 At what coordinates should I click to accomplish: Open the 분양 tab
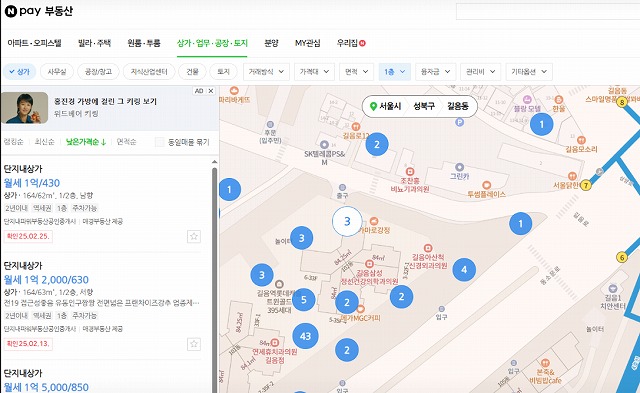pos(271,43)
